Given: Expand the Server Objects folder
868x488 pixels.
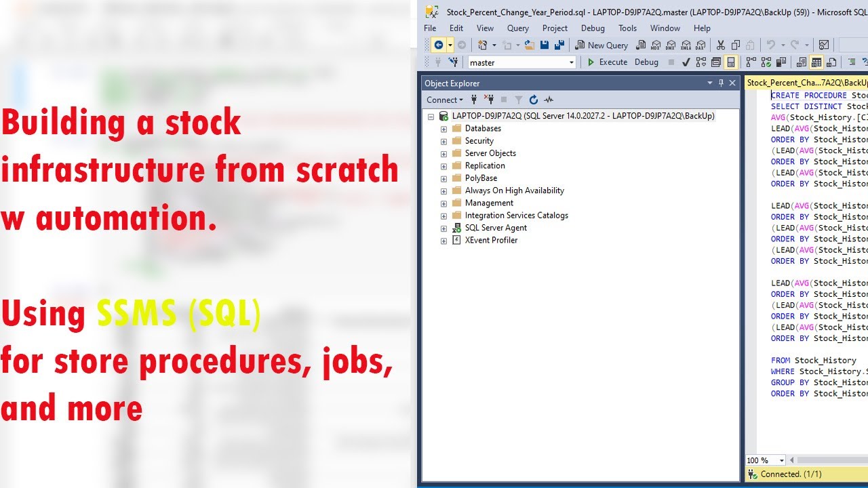Looking at the screenshot, I should pos(443,153).
